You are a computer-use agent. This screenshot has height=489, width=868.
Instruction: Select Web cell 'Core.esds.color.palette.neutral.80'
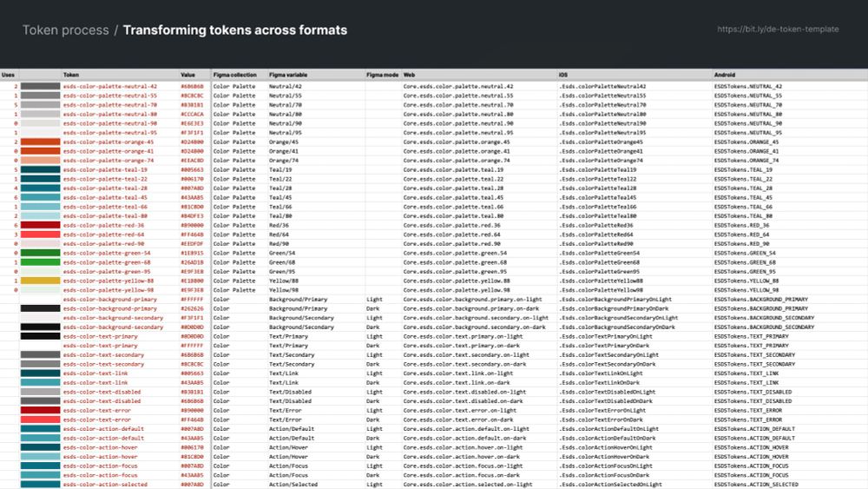pyautogui.click(x=458, y=114)
